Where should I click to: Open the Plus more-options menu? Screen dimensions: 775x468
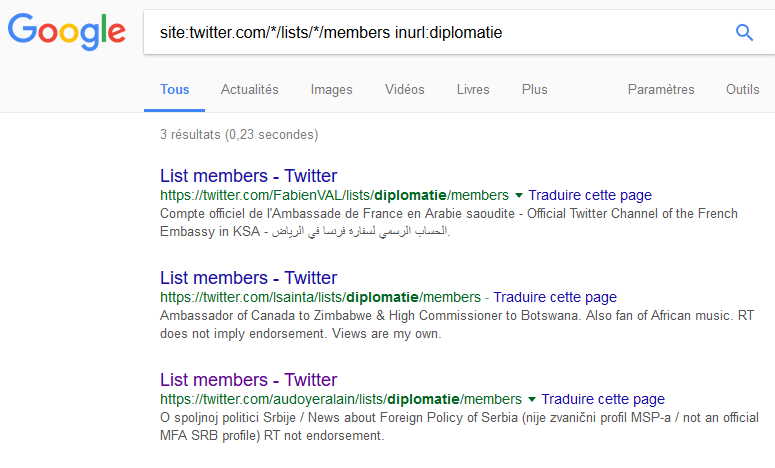534,89
